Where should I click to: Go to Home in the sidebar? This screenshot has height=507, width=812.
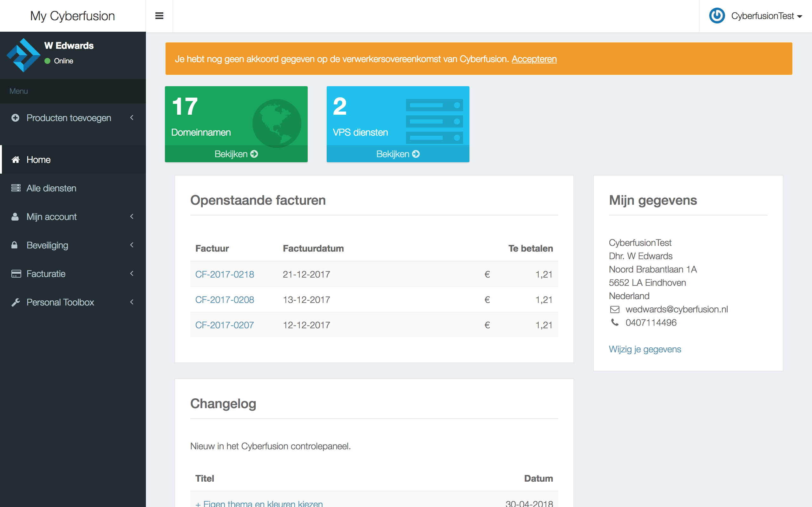(x=39, y=160)
